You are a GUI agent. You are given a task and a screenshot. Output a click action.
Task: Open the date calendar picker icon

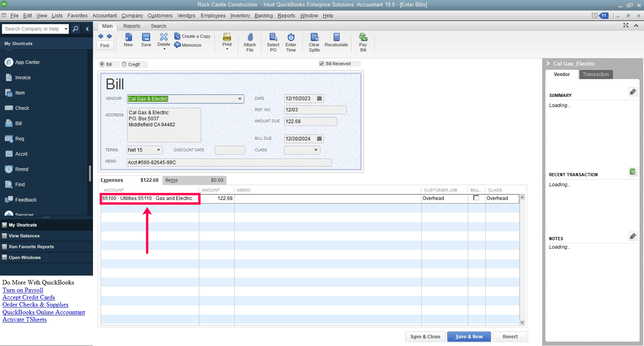click(320, 99)
